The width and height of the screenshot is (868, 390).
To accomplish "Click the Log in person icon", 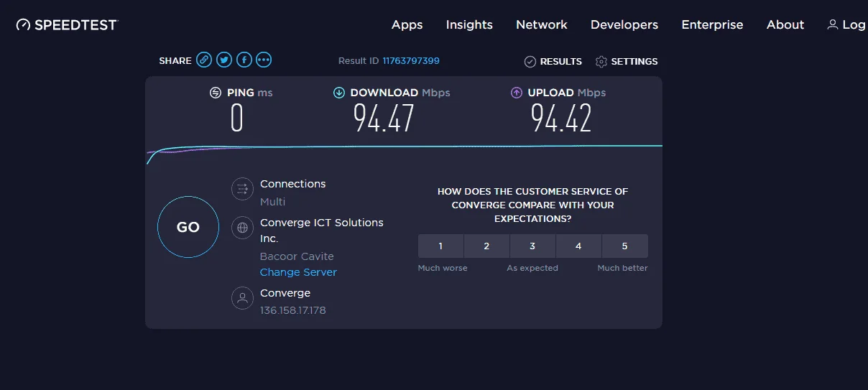I will [833, 24].
